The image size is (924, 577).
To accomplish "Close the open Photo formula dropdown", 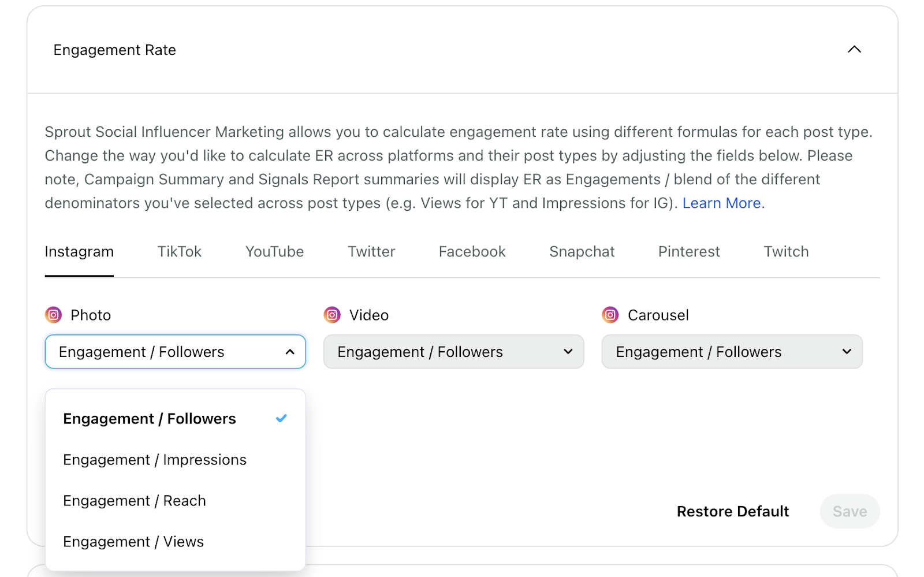I will [x=175, y=352].
